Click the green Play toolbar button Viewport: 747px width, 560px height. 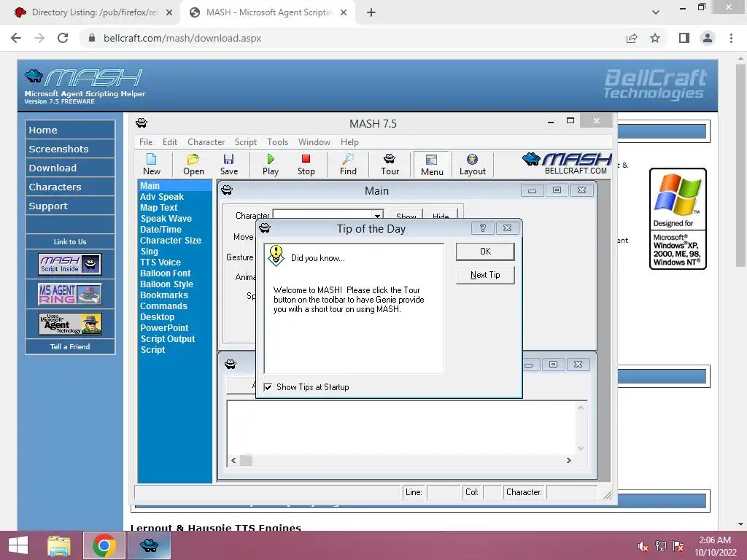click(x=271, y=165)
